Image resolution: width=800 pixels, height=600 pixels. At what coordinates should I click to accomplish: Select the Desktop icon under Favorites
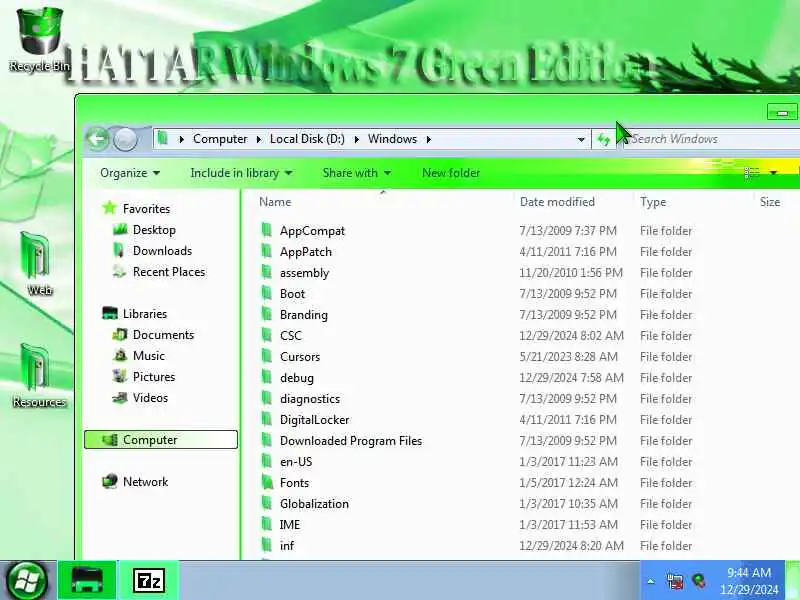coord(119,230)
